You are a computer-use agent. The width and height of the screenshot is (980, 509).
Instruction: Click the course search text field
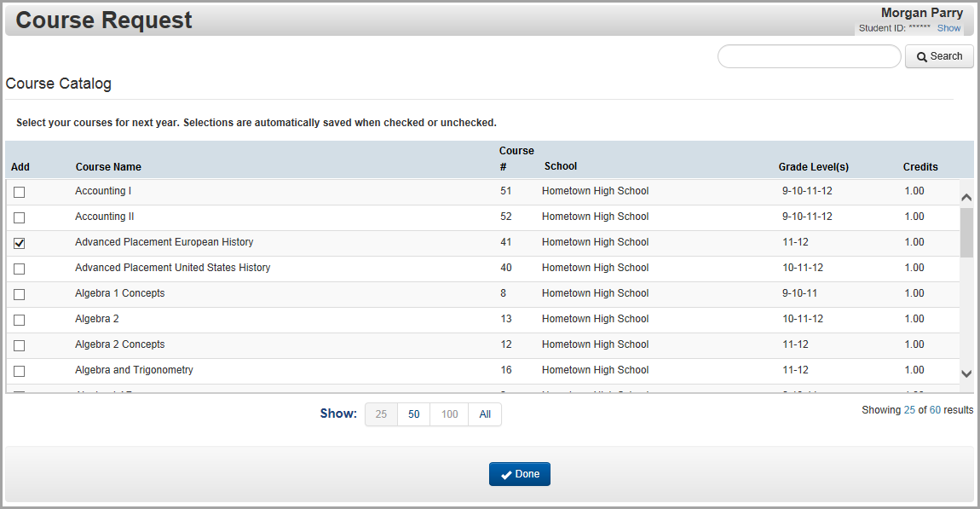809,56
